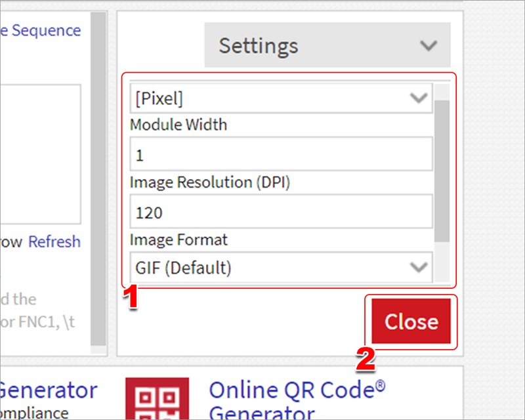The width and height of the screenshot is (525, 420).
Task: Click the Module Width input field
Action: [x=281, y=156]
